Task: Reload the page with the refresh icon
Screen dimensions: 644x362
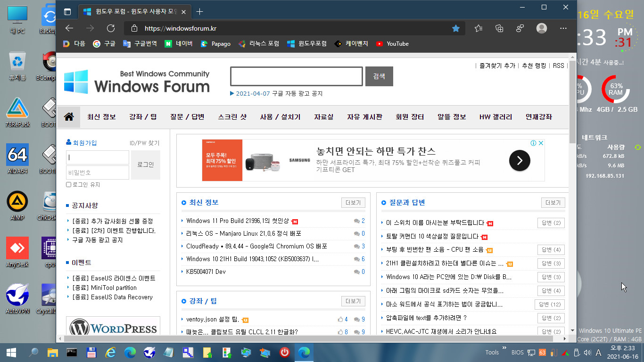Action: (x=111, y=28)
